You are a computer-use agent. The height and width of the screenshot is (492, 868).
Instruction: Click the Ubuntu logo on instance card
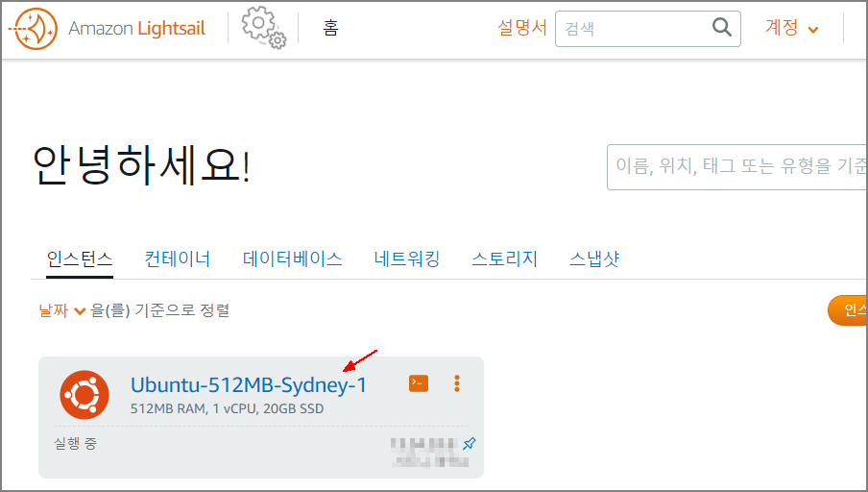click(x=84, y=395)
